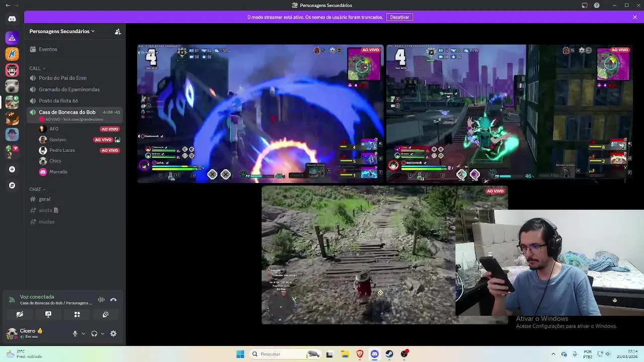Open headphone output options arrow
The height and width of the screenshot is (362, 644).
click(103, 333)
